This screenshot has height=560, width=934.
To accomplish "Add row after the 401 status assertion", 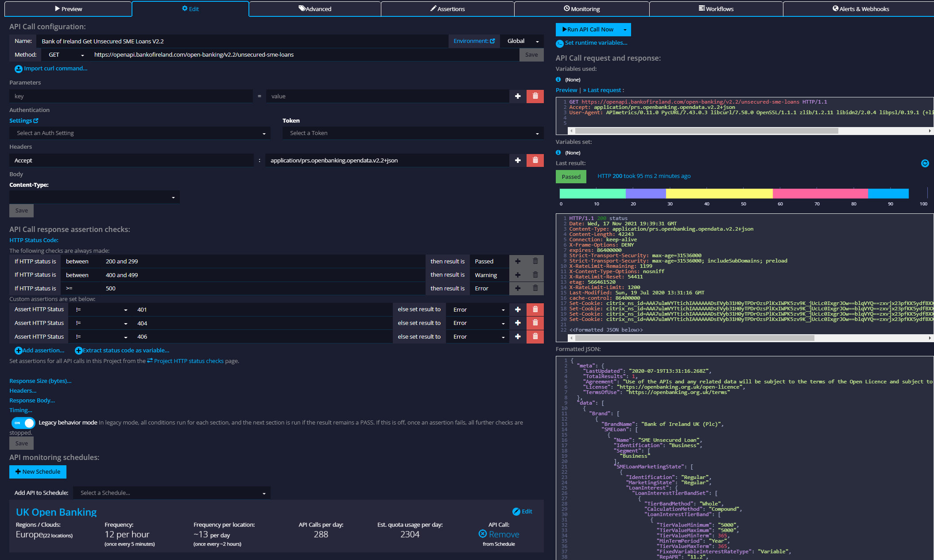I will point(518,309).
